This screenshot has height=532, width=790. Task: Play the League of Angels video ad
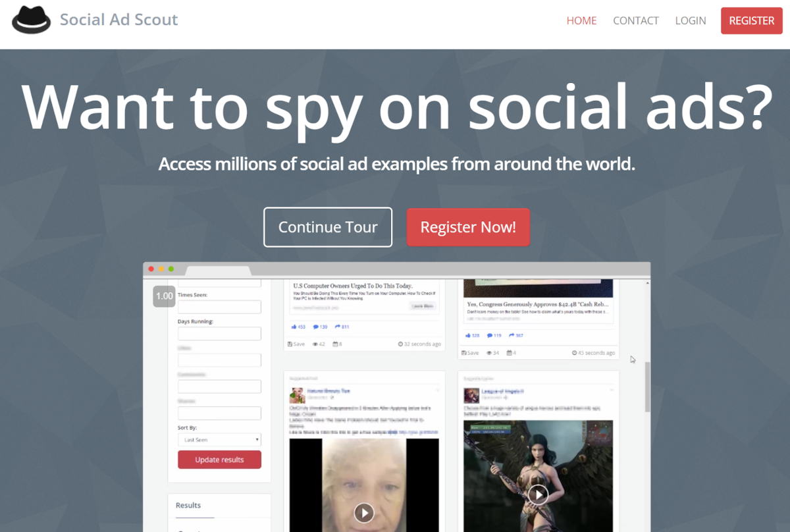coord(538,494)
